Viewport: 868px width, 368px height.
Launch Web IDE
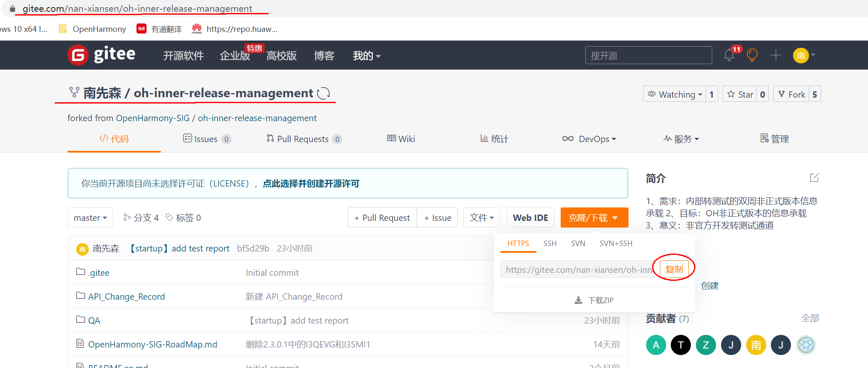(531, 218)
